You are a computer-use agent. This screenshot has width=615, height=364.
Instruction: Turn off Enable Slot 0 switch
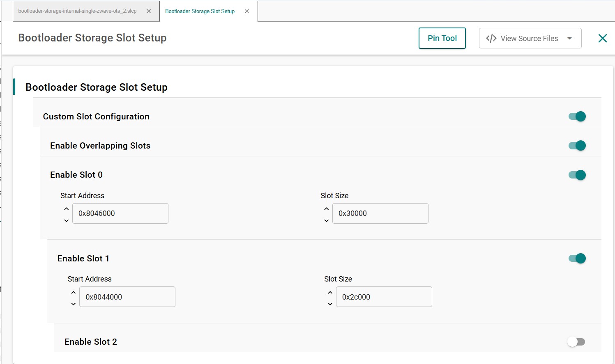pos(577,175)
